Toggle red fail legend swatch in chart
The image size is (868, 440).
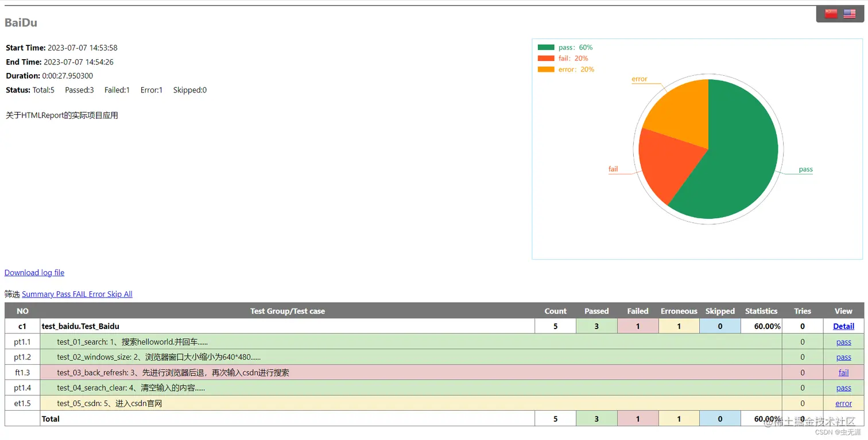coord(546,59)
